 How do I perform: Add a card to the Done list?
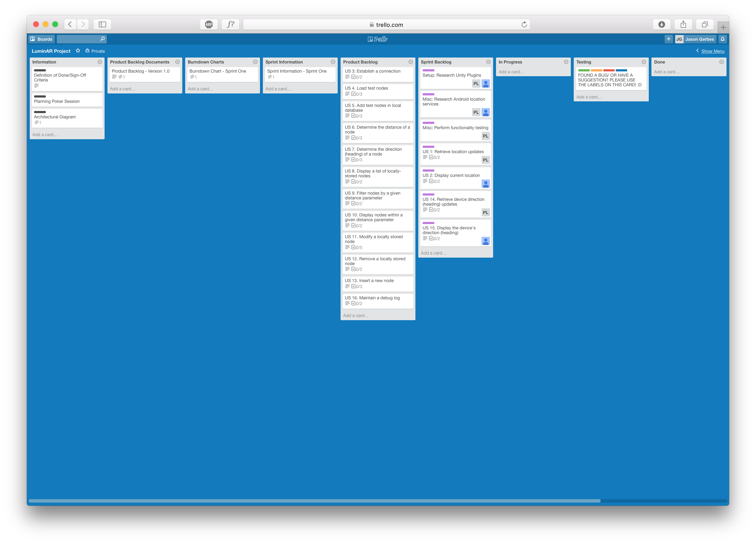coord(666,72)
